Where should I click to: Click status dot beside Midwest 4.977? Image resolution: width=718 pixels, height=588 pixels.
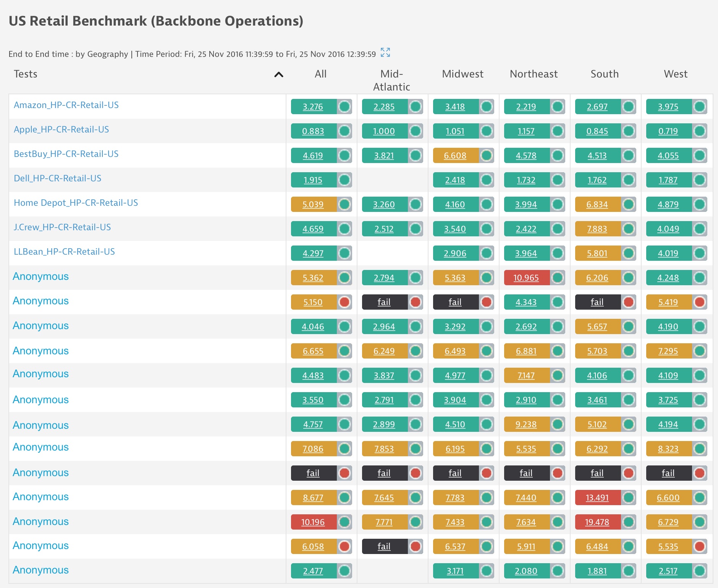pyautogui.click(x=487, y=375)
